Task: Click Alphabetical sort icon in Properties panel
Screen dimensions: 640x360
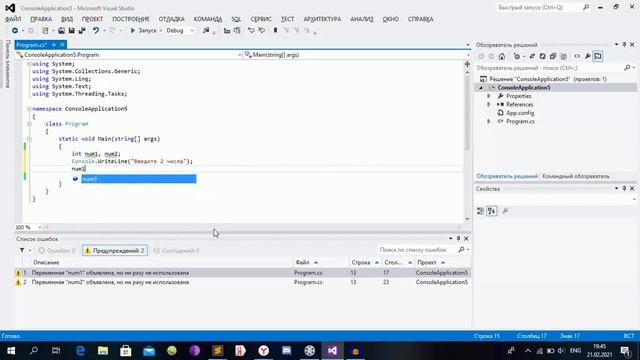Action: 491,211
